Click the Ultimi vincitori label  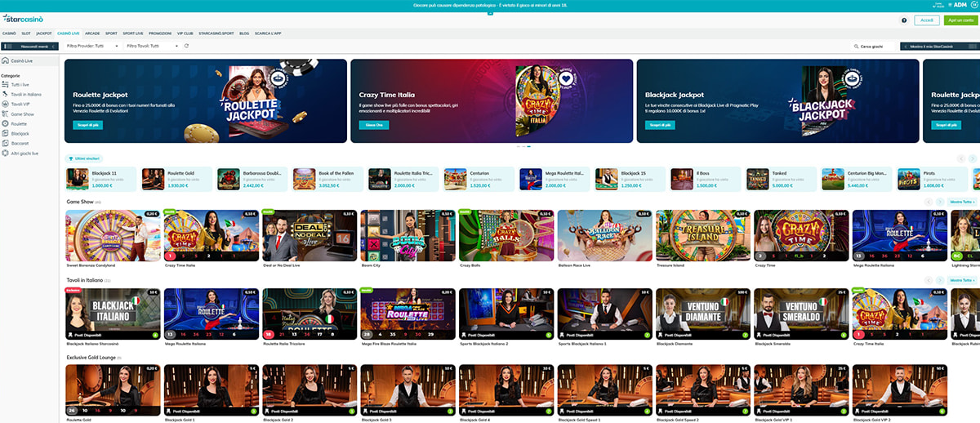[x=83, y=158]
